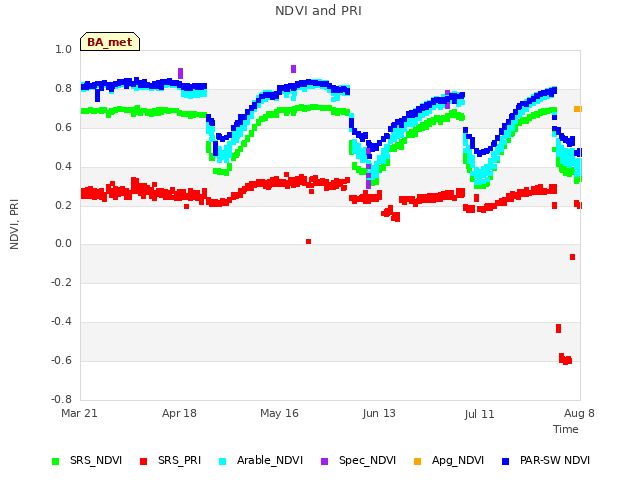The width and height of the screenshot is (640, 480).
Task: Click the purple Spec_NDVI point near May 16
Action: (x=293, y=69)
